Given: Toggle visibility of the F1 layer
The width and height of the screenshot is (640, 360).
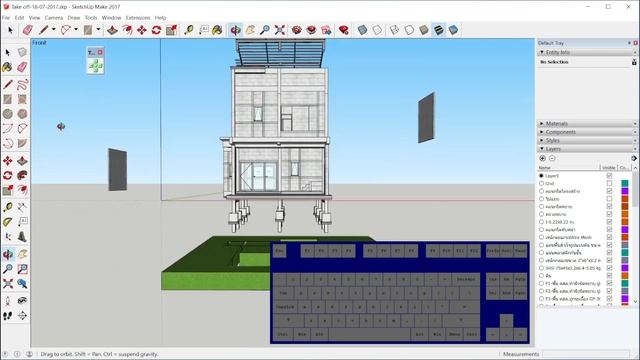Looking at the screenshot, I should (609, 283).
